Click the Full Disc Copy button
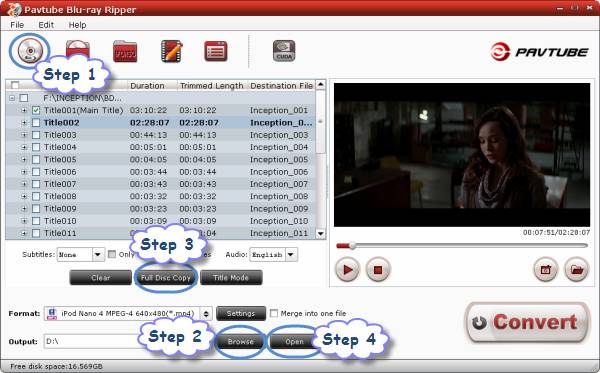600x373 pixels. point(166,278)
